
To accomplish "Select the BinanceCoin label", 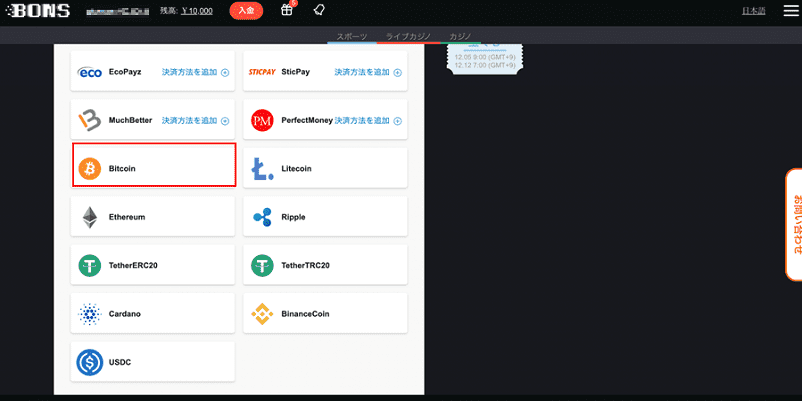I will (x=305, y=314).
